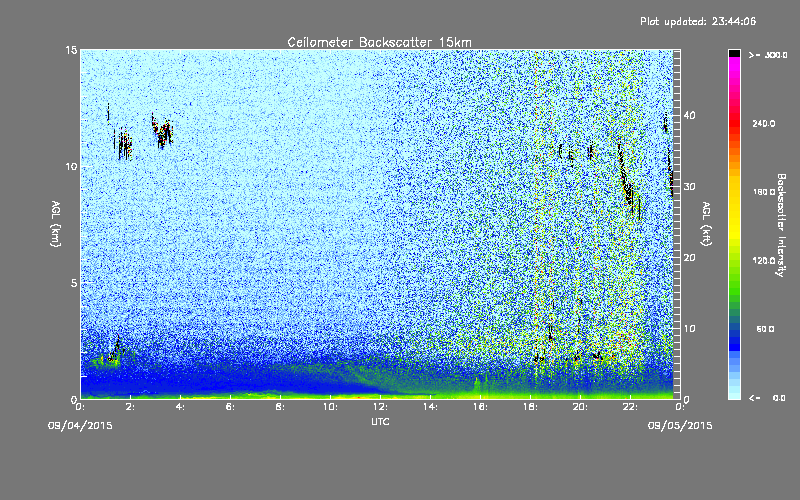
Task: Click the "20" tick on the kft axis
Action: (689, 257)
